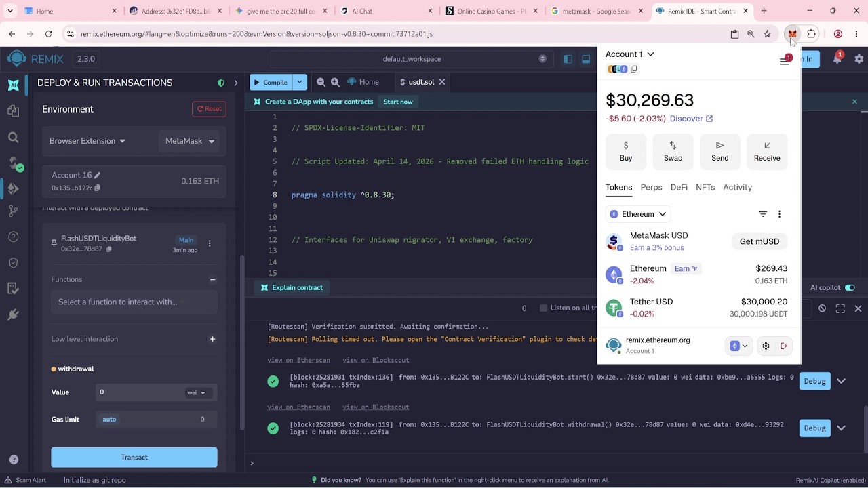This screenshot has width=868, height=488.
Task: Open the MetaMask Perps tab
Action: pyautogui.click(x=651, y=188)
